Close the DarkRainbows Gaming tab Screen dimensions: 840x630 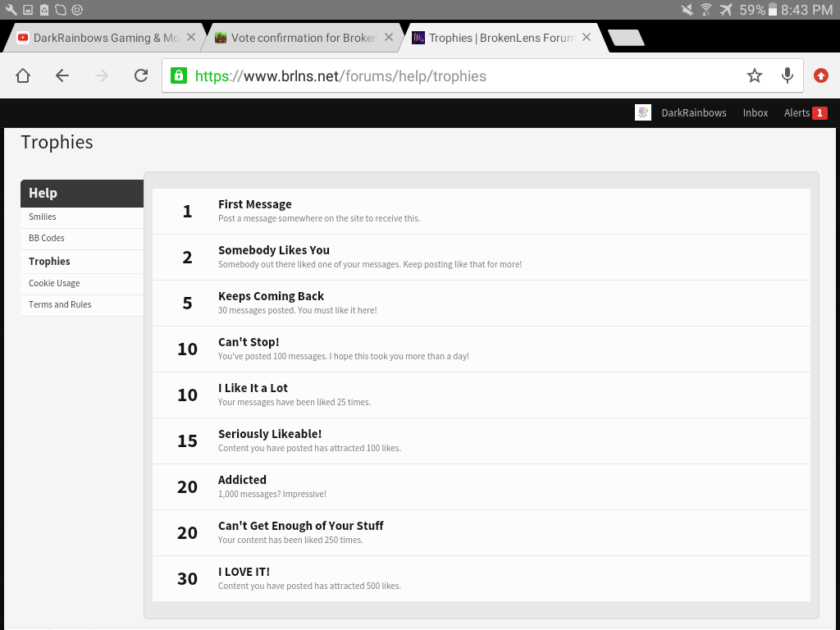(190, 38)
